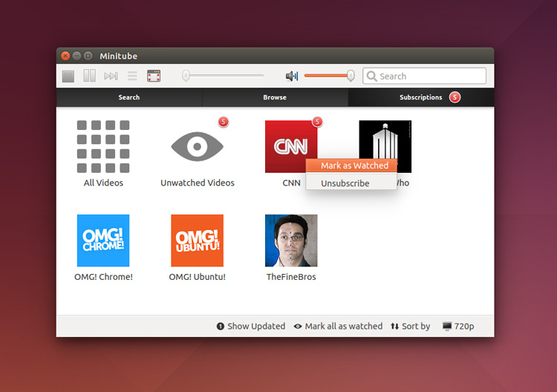Open TheFineBros channel thumbnail
The width and height of the screenshot is (557, 392).
pos(291,241)
